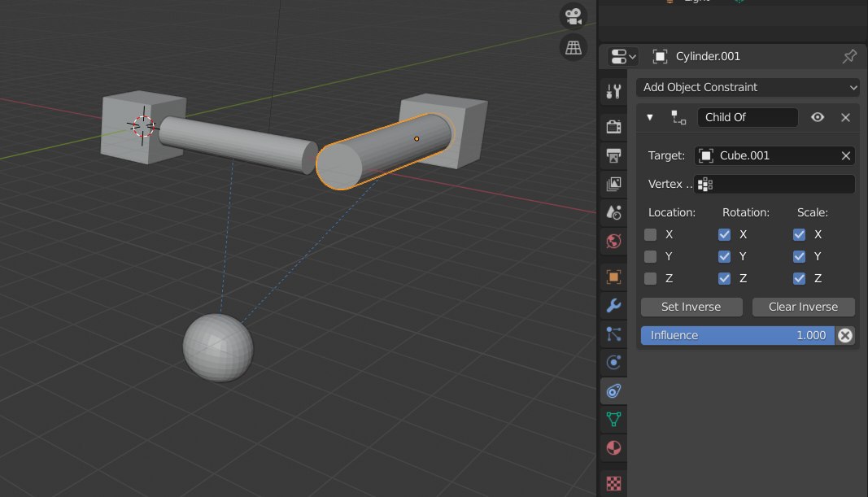The height and width of the screenshot is (497, 868).
Task: Open the Modifiers wrench tab
Action: click(613, 306)
